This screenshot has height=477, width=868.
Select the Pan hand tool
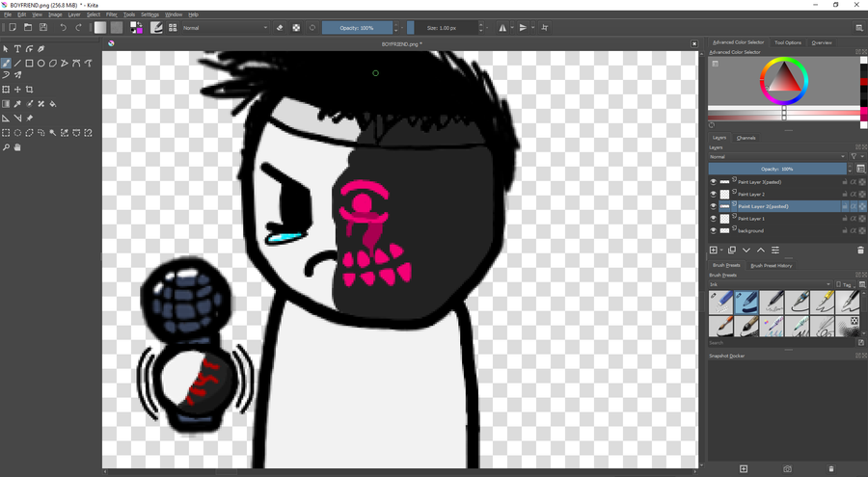(x=17, y=147)
